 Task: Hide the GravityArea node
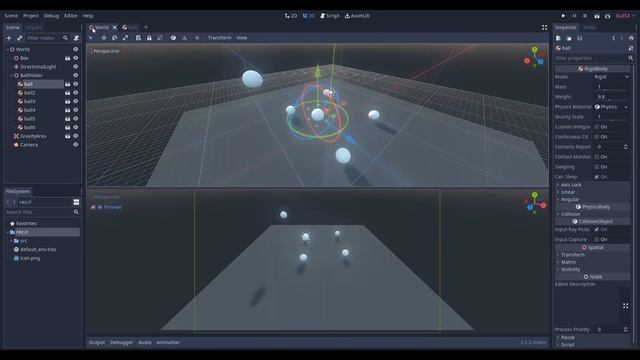pyautogui.click(x=76, y=136)
